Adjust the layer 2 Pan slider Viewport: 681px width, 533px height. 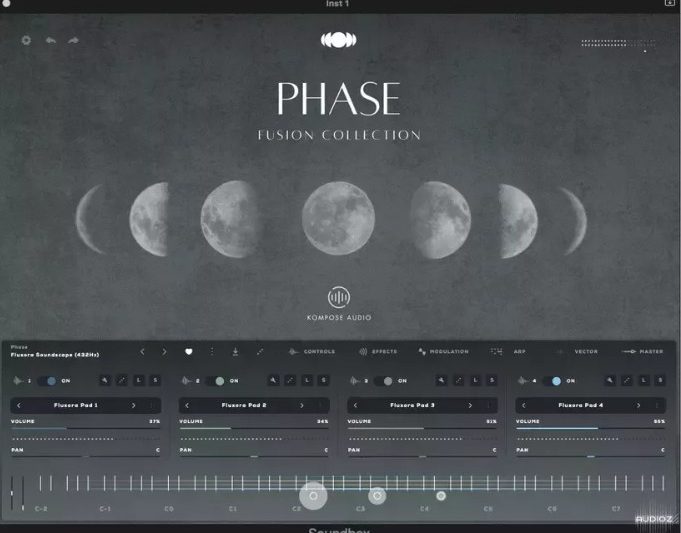click(254, 457)
